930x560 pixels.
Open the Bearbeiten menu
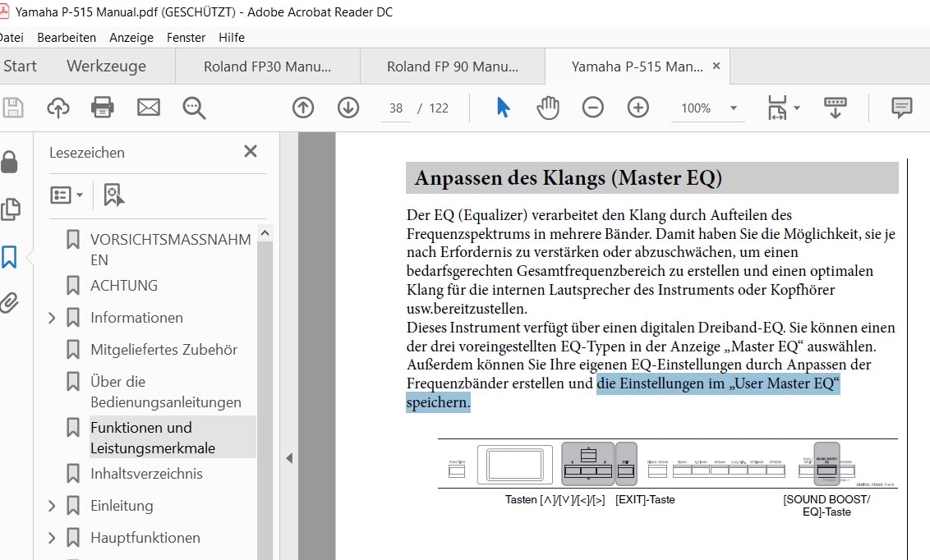pyautogui.click(x=67, y=37)
